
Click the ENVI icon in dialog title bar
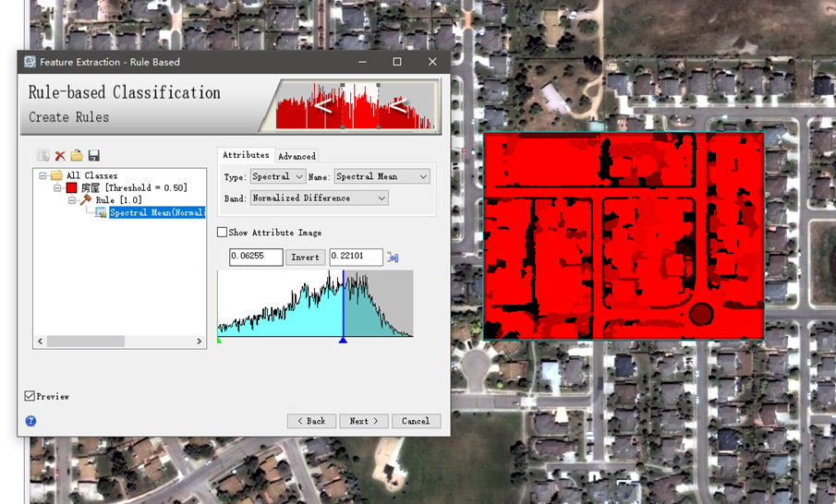[30, 62]
